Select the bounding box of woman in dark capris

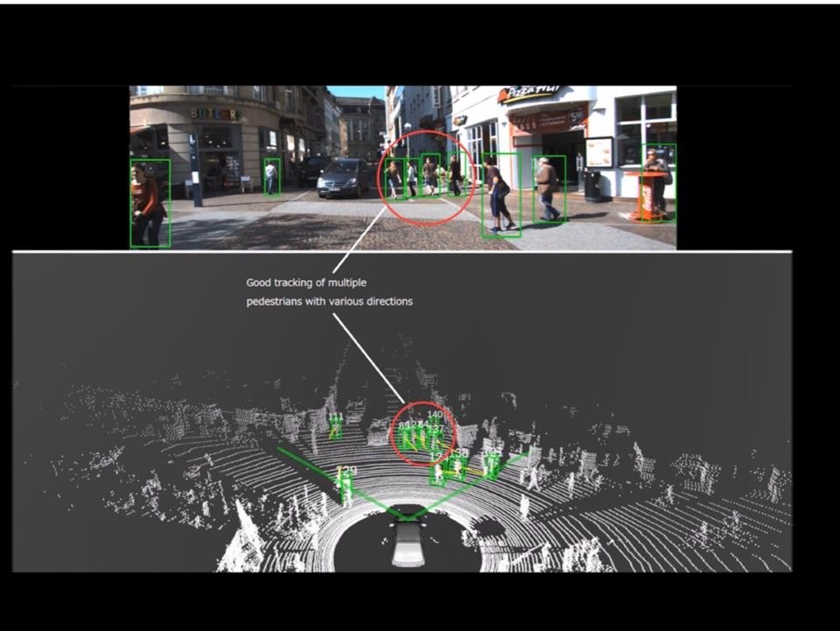[x=500, y=195]
